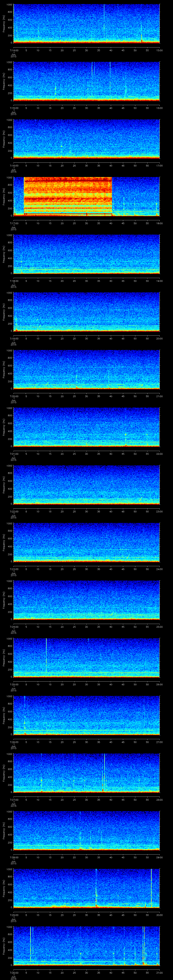Viewport: 173px width, 980px height.
Task: Click the 21:00 end time label
Action: (x=159, y=396)
